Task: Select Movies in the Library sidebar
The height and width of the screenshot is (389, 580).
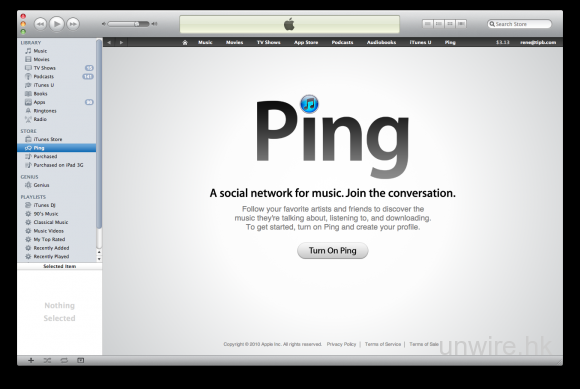Action: click(x=57, y=60)
